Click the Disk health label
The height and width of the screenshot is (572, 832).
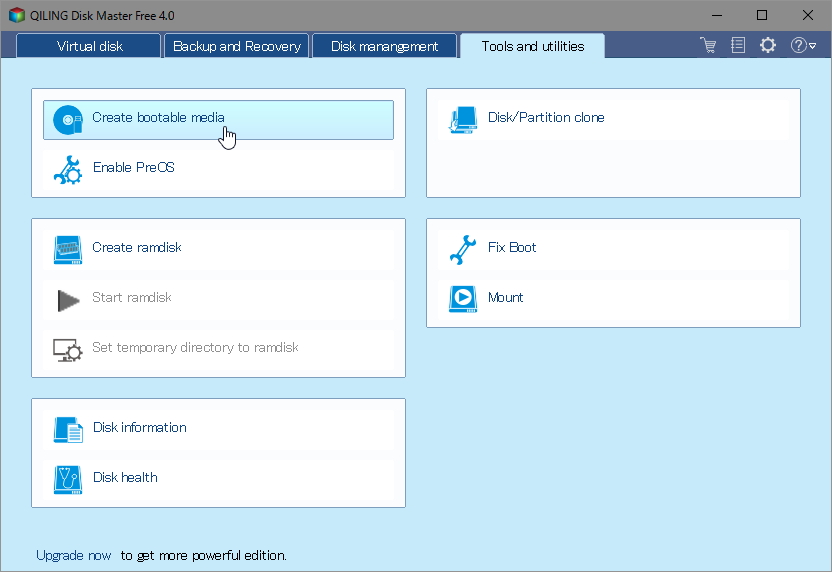[125, 477]
